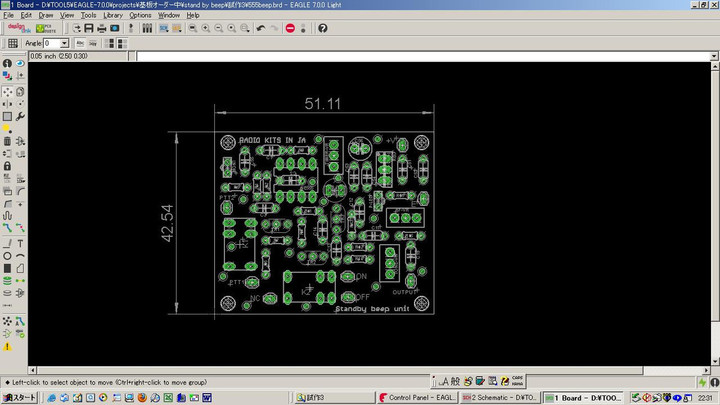Expand the Options menu

tap(140, 16)
